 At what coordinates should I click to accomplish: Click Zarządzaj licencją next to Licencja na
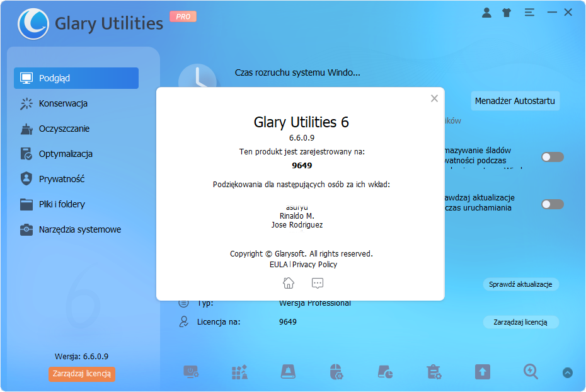pyautogui.click(x=520, y=322)
